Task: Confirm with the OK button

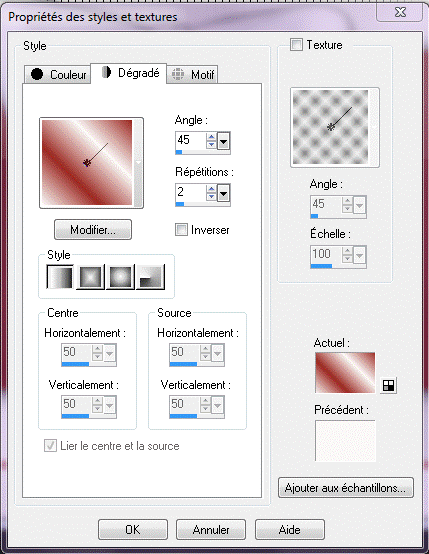Action: click(x=133, y=529)
